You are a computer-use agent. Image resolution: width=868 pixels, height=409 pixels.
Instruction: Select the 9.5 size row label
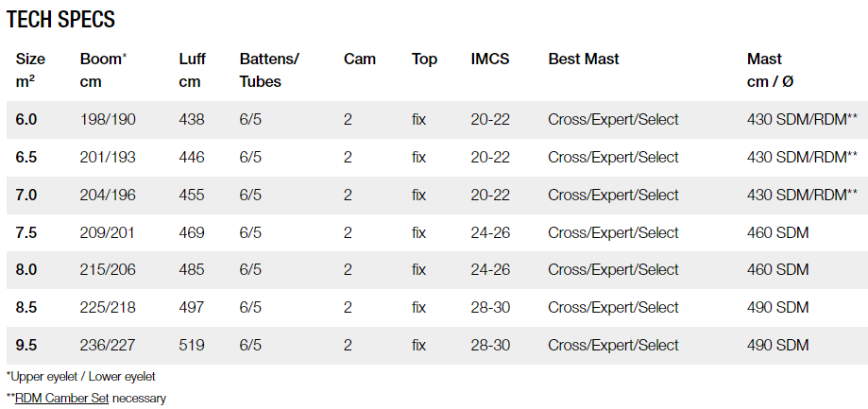click(x=26, y=346)
